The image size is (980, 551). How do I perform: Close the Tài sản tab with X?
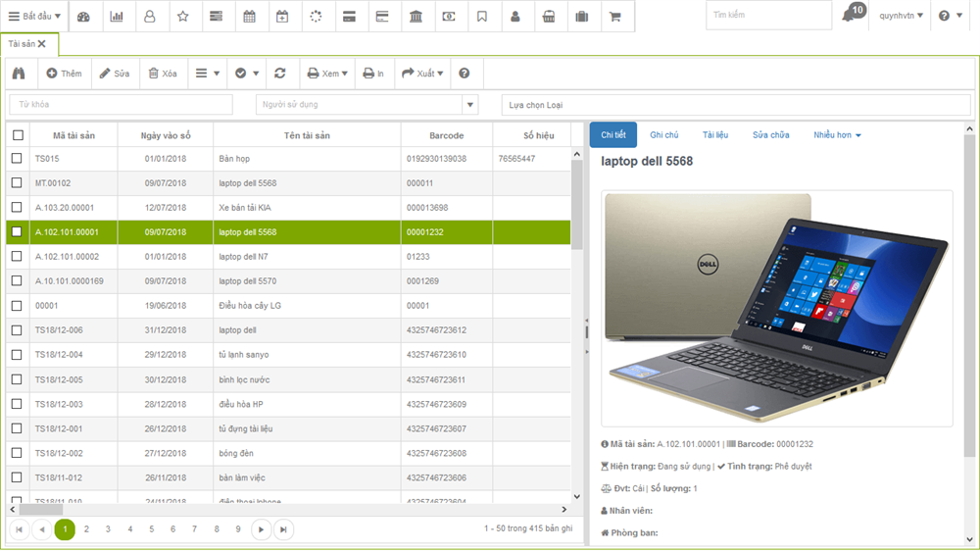(x=42, y=44)
